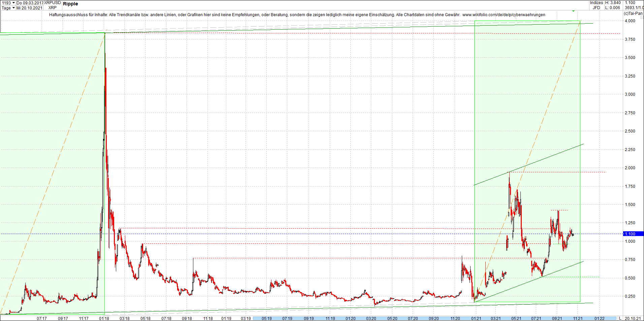Click the low value "L: 0.006" label
Viewport: 644px width, 321px height.
tap(613, 7)
